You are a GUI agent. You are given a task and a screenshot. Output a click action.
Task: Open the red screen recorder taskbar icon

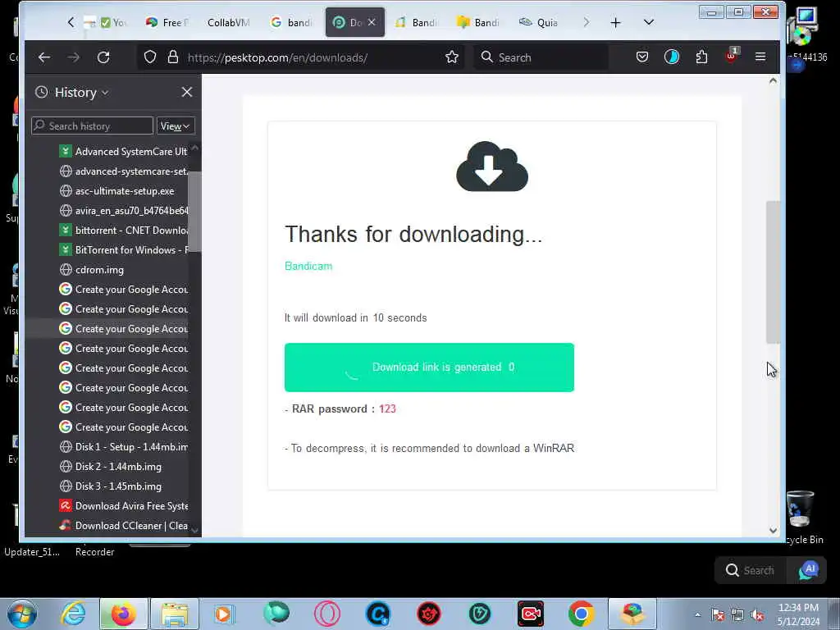[531, 614]
